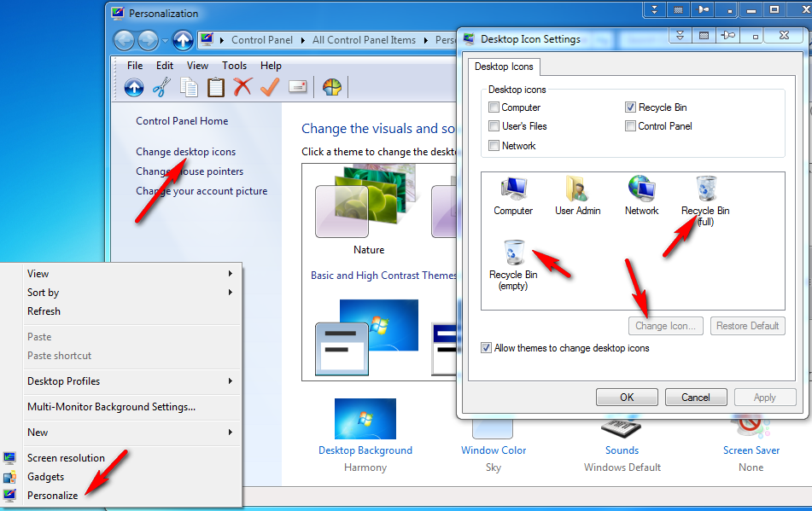Click the scissors Cut toolbar icon
Screen dimensions: 812x511
click(161, 87)
